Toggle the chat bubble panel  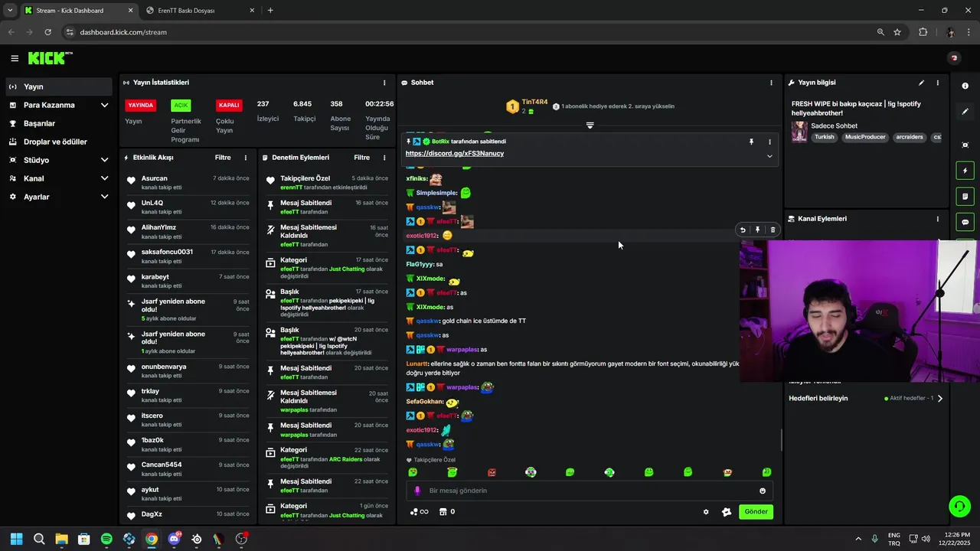pyautogui.click(x=965, y=222)
